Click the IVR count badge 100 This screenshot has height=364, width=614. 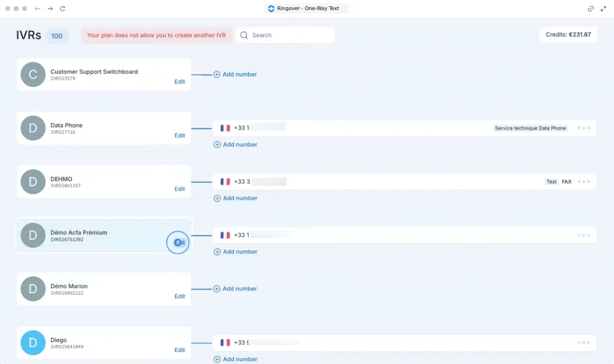click(57, 36)
